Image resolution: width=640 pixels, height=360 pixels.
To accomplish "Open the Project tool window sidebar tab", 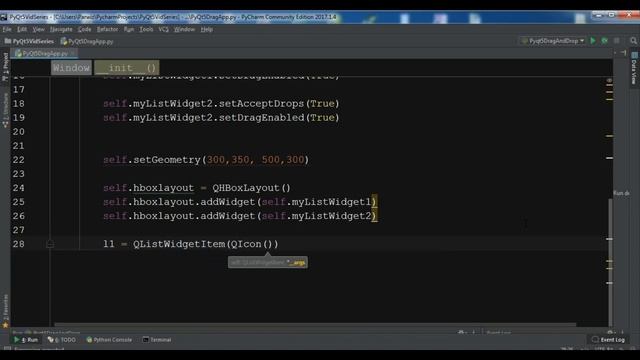I will [x=5, y=67].
